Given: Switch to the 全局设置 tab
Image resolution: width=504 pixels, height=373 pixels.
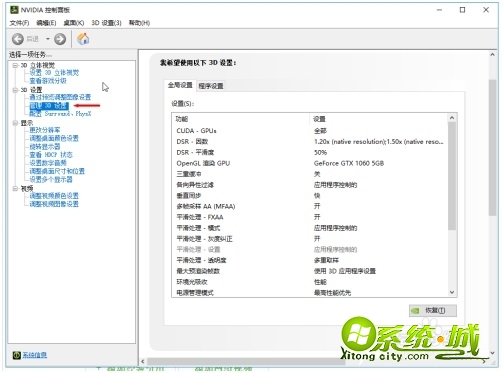Looking at the screenshot, I should 180,85.
